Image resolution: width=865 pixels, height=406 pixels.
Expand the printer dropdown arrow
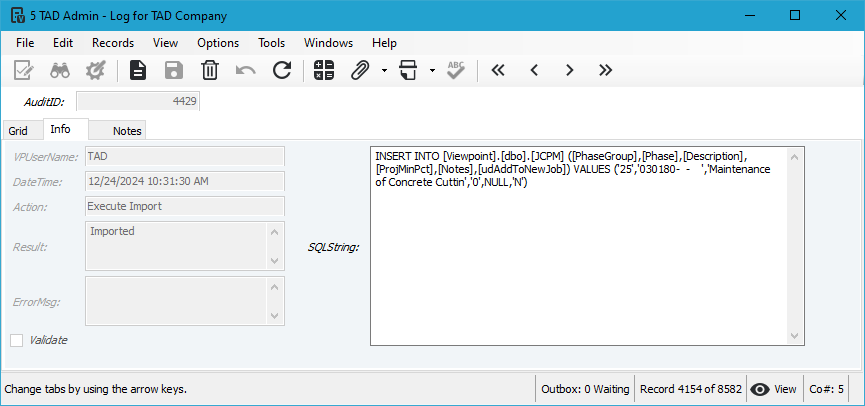click(x=432, y=70)
